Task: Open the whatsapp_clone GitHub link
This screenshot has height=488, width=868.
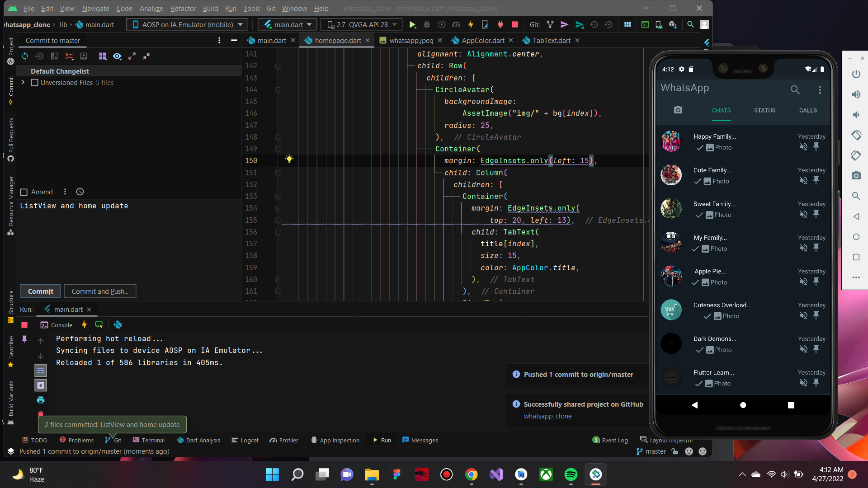Action: tap(547, 416)
